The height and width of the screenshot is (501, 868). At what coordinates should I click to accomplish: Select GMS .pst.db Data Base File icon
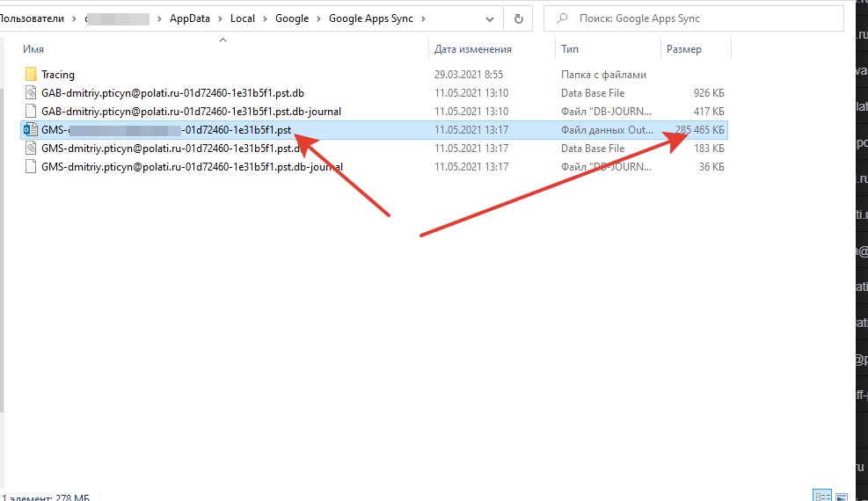click(31, 149)
